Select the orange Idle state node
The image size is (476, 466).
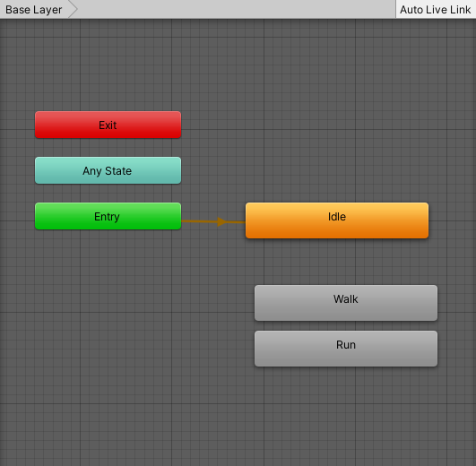click(337, 220)
